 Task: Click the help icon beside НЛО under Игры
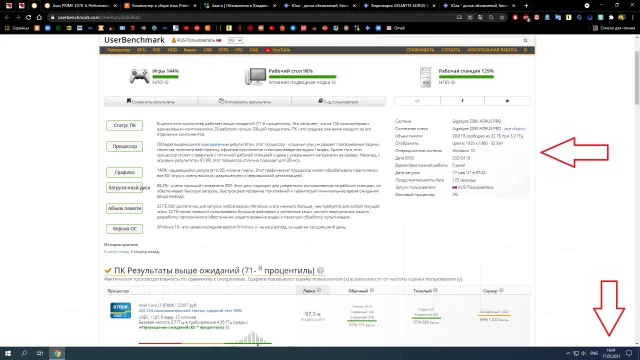point(167,82)
